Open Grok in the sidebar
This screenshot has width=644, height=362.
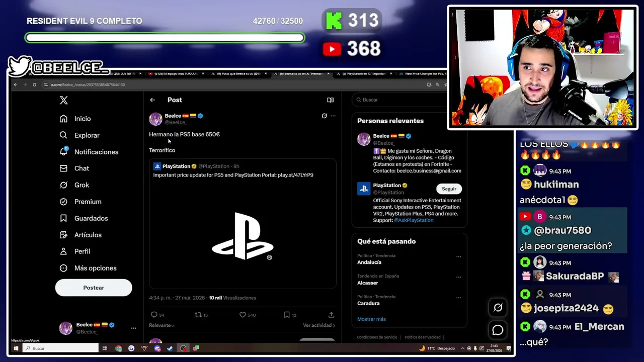pyautogui.click(x=74, y=185)
